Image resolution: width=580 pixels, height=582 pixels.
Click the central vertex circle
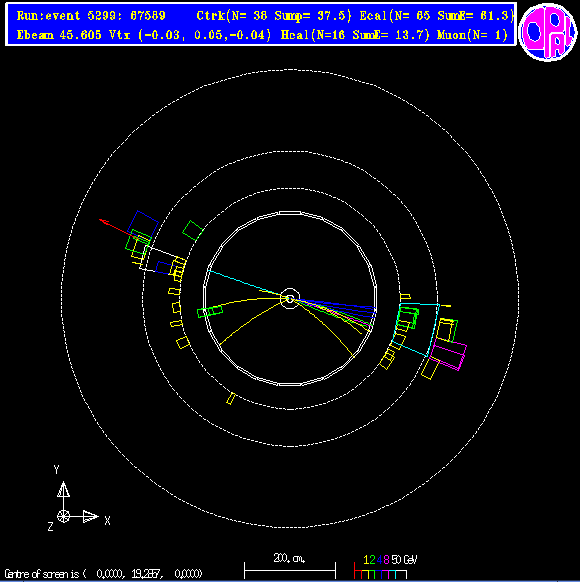point(290,298)
